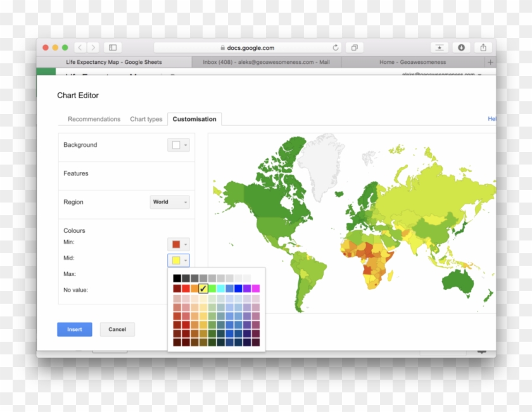The width and height of the screenshot is (532, 412).
Task: Open the Recommendations tab
Action: (x=92, y=118)
